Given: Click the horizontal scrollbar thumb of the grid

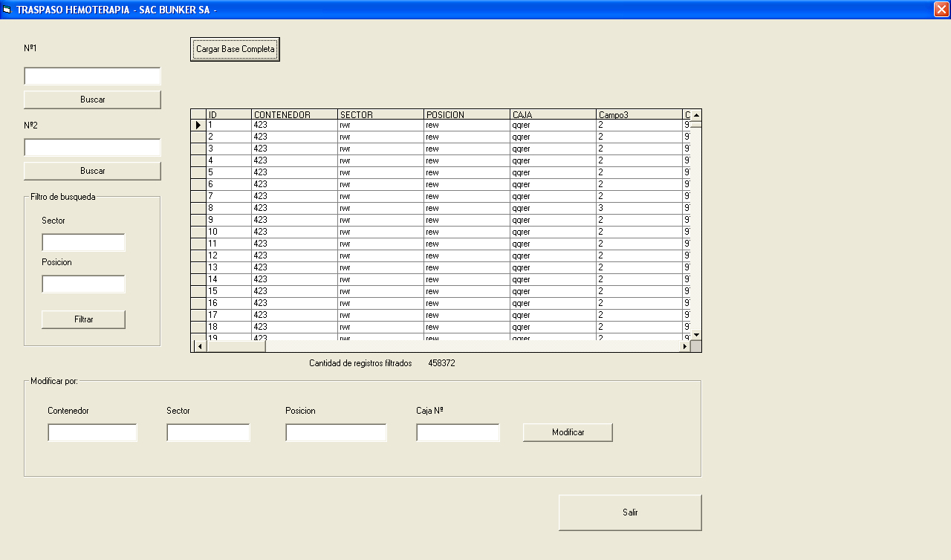Looking at the screenshot, I should click(x=236, y=346).
